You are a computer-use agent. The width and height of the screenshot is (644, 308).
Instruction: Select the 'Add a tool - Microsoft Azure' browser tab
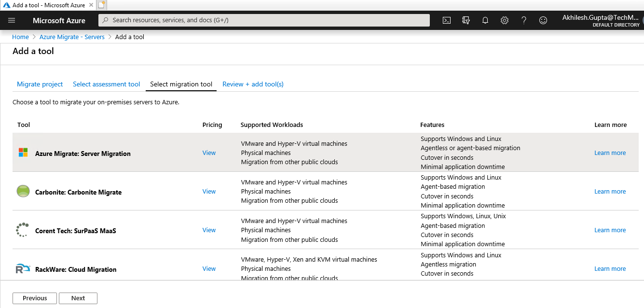pos(49,5)
